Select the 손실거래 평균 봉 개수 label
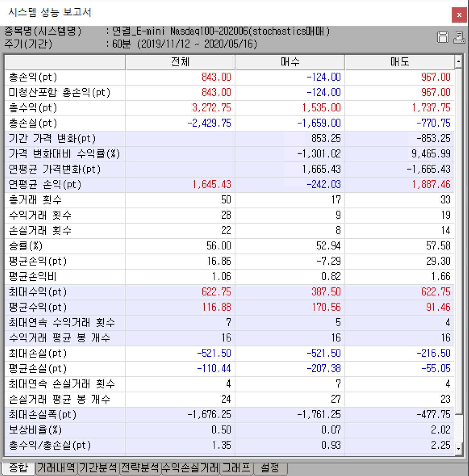Screen dimensions: 469x476 [x=60, y=399]
